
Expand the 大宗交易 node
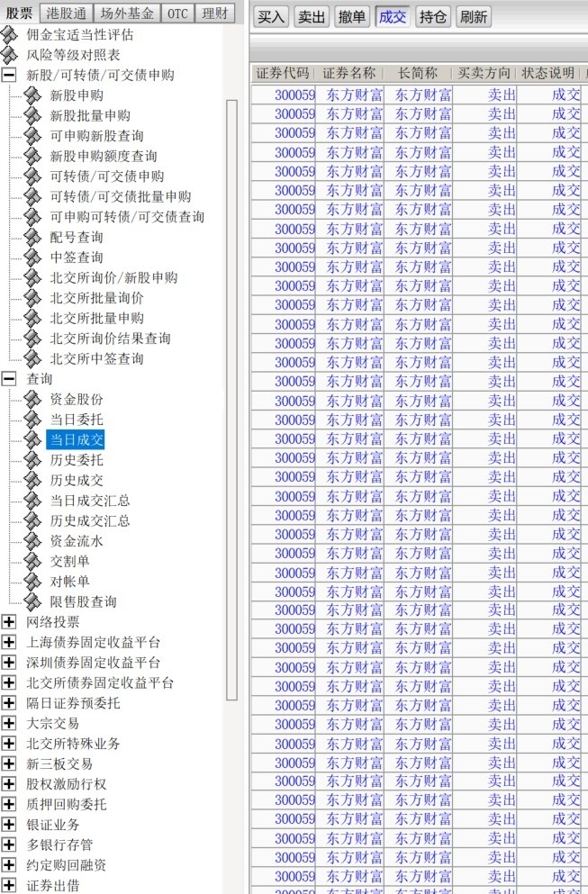point(9,724)
